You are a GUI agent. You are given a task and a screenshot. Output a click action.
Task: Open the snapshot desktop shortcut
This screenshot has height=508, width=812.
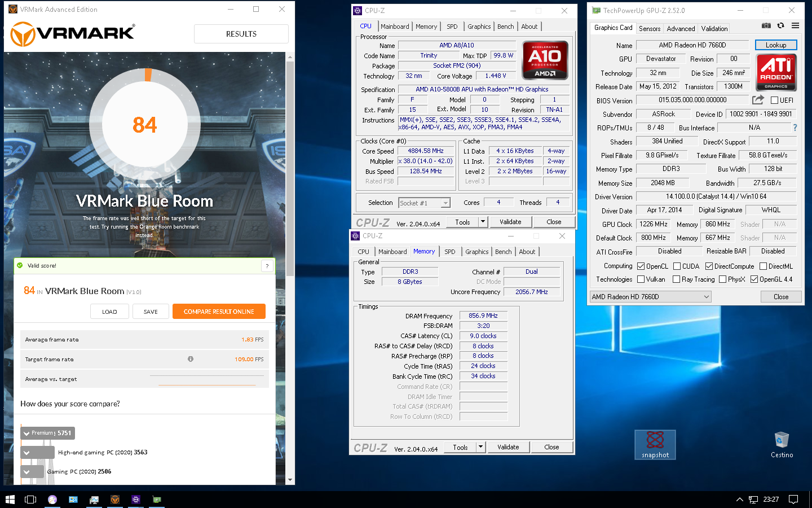655,445
